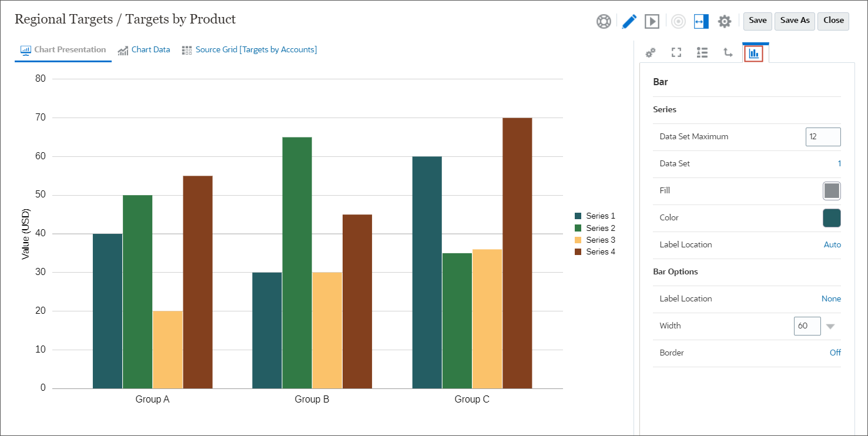This screenshot has height=436, width=868.
Task: Open the Legend panel icon
Action: point(702,52)
